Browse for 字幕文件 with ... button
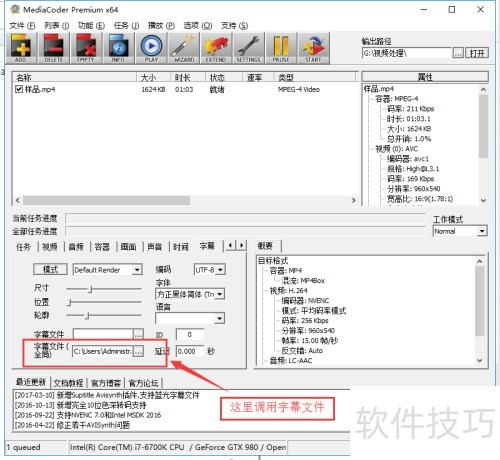Image resolution: width=500 pixels, height=460 pixels. click(138, 334)
